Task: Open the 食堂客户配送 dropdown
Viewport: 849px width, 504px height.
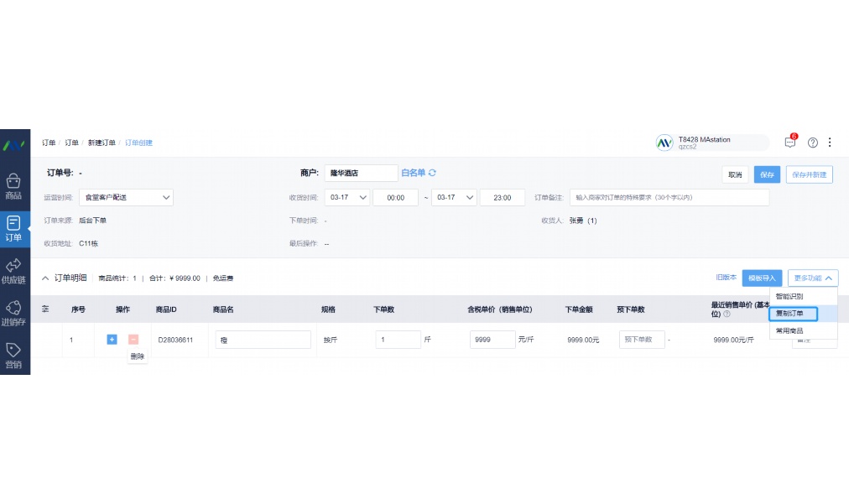Action: tap(125, 197)
